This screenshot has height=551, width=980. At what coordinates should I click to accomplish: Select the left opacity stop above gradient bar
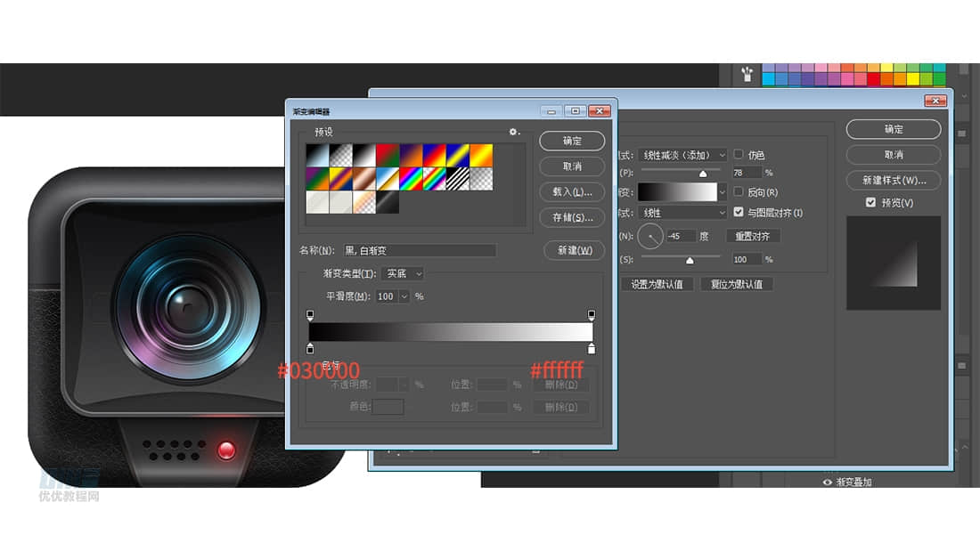coord(310,315)
